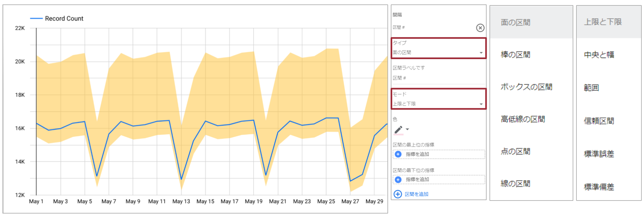The width and height of the screenshot is (644, 216).
Task: Click the plus icon under 区間の最上位の指標
Action: (398, 154)
